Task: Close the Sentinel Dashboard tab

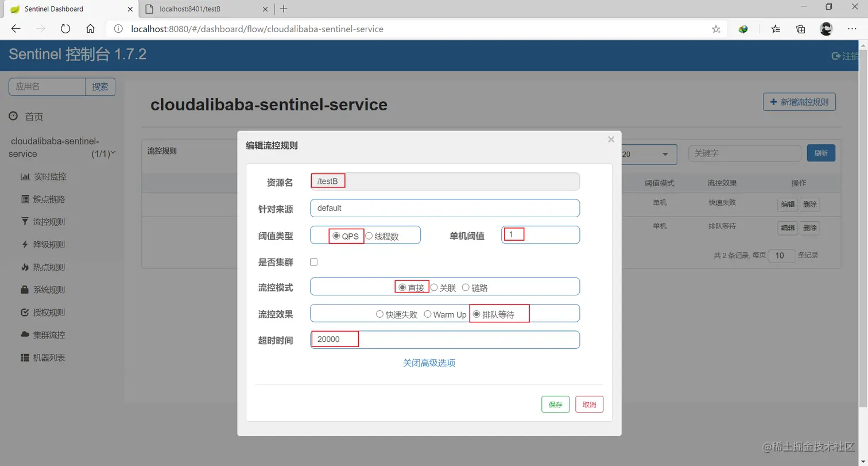Action: pos(130,9)
